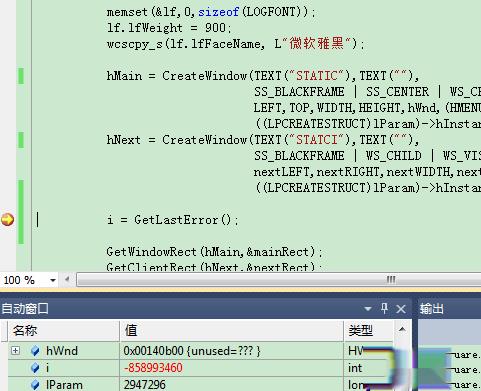Open the 100 % zoom dropdown
Image resolution: width=481 pixels, height=391 pixels.
(52, 280)
